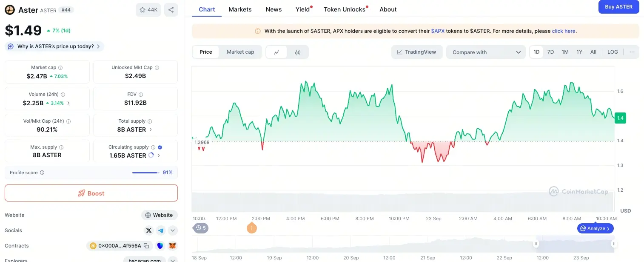The image size is (644, 262).
Task: Open the Yield tab
Action: [x=303, y=9]
